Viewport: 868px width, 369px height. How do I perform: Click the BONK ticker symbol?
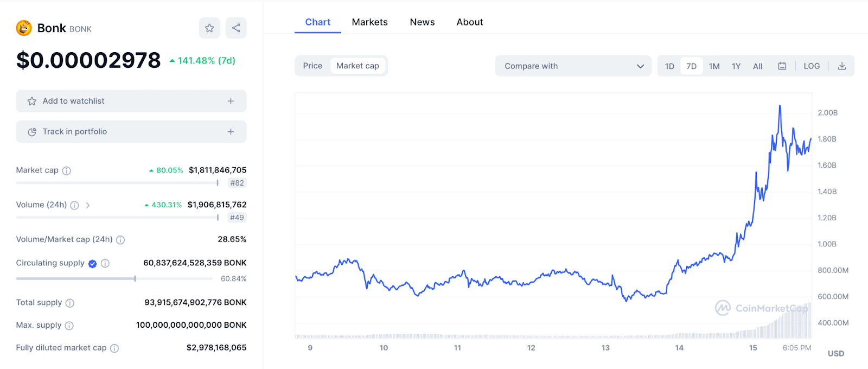click(x=80, y=29)
